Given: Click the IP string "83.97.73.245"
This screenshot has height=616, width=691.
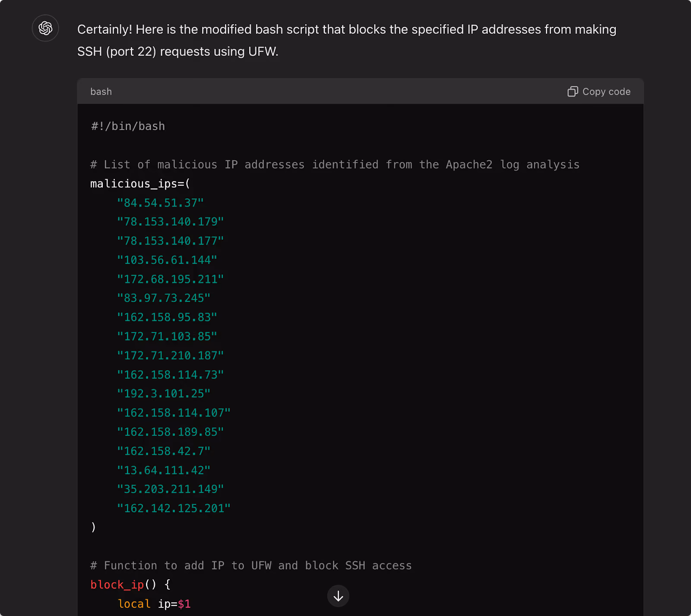Looking at the screenshot, I should (x=164, y=298).
